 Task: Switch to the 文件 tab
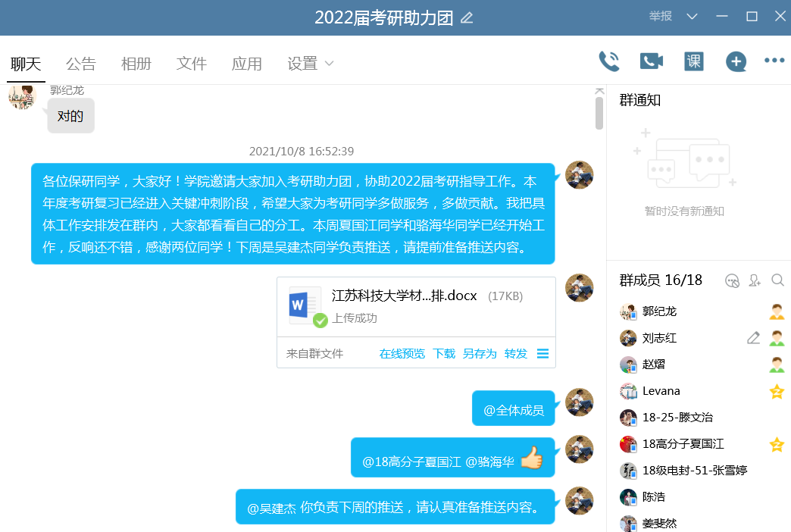point(192,64)
